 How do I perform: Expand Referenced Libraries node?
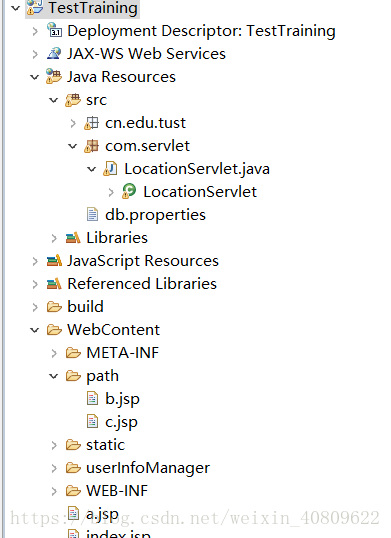tap(35, 284)
